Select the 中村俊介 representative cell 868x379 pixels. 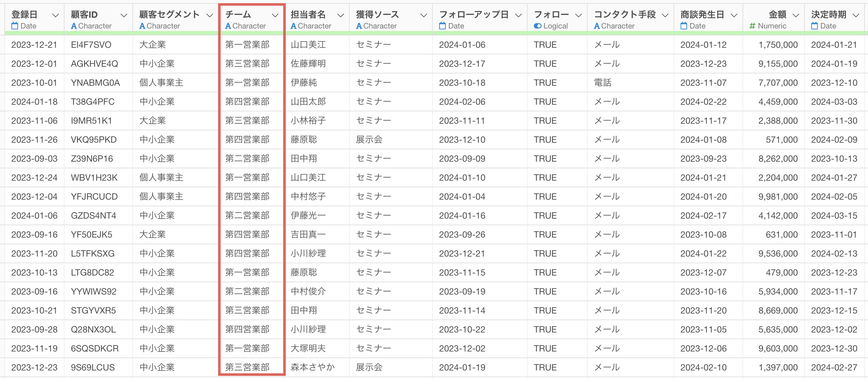coord(308,291)
